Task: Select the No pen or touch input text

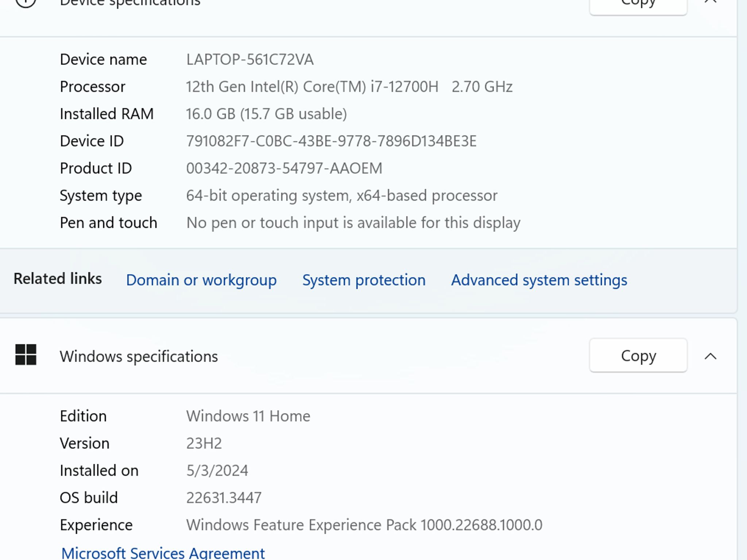Action: point(353,223)
